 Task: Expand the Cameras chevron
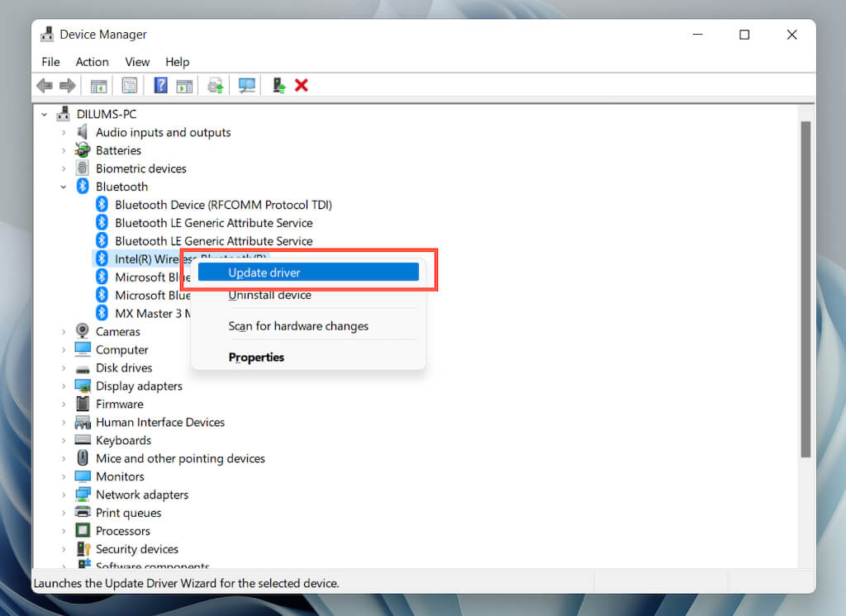(64, 332)
